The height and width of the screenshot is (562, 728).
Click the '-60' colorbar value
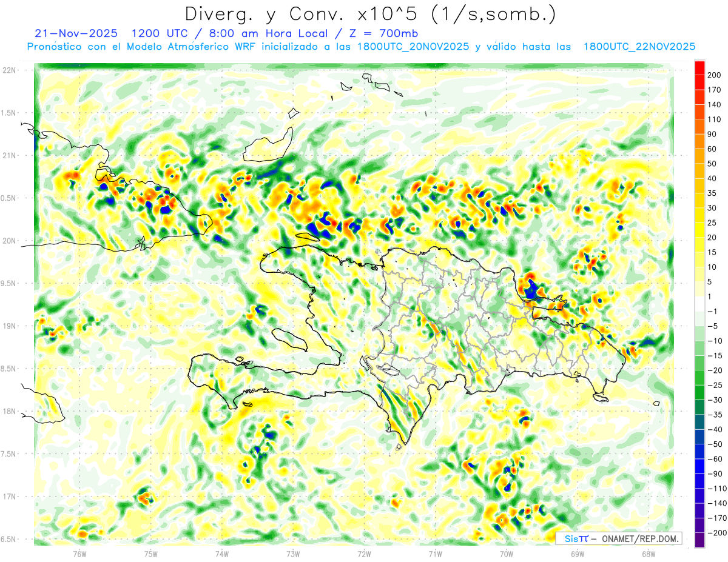[x=716, y=458]
